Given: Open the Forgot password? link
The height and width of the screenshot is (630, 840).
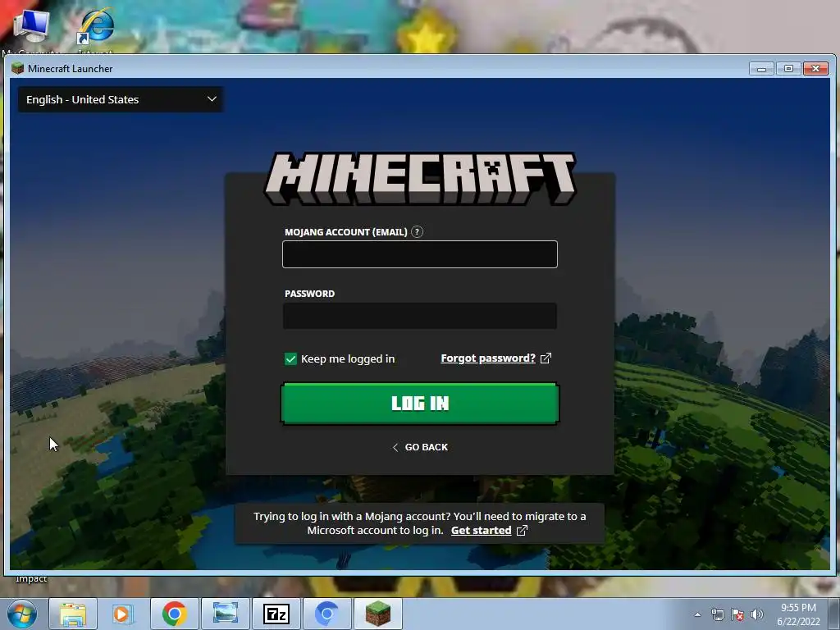Looking at the screenshot, I should click(x=488, y=358).
